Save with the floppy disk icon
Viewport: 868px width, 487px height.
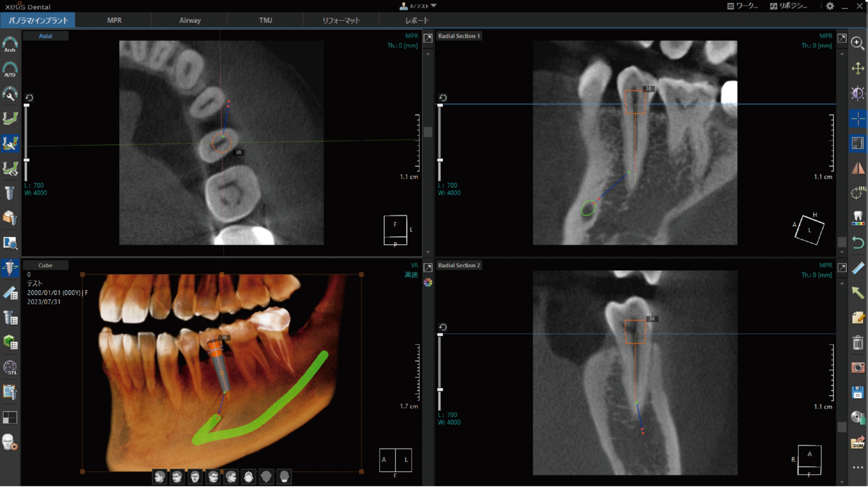point(858,393)
